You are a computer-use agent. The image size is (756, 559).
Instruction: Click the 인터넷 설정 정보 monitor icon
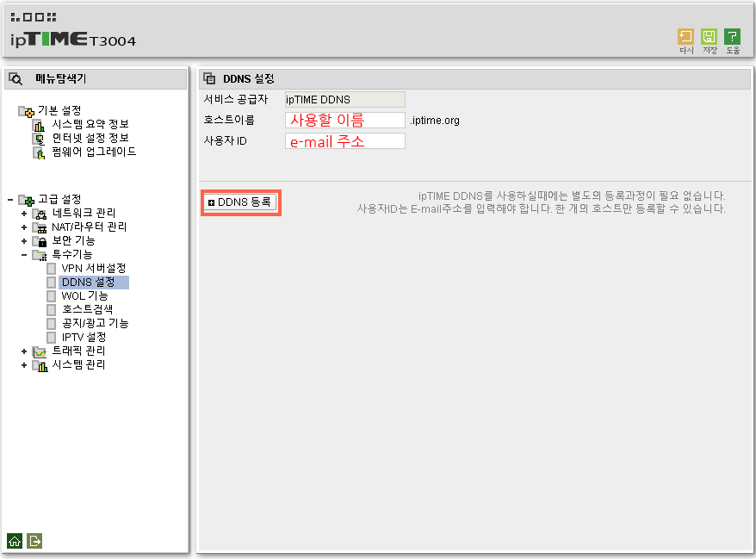click(x=39, y=139)
